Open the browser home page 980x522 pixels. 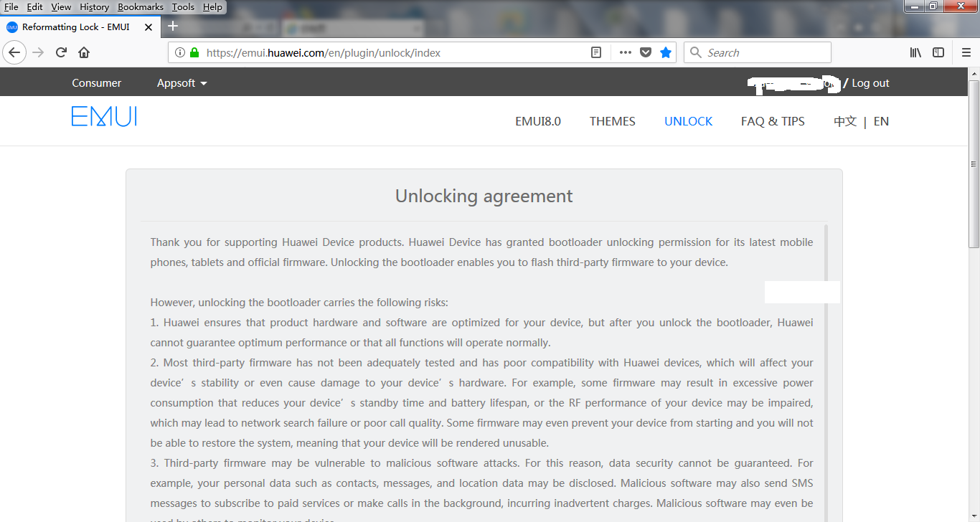coord(84,52)
